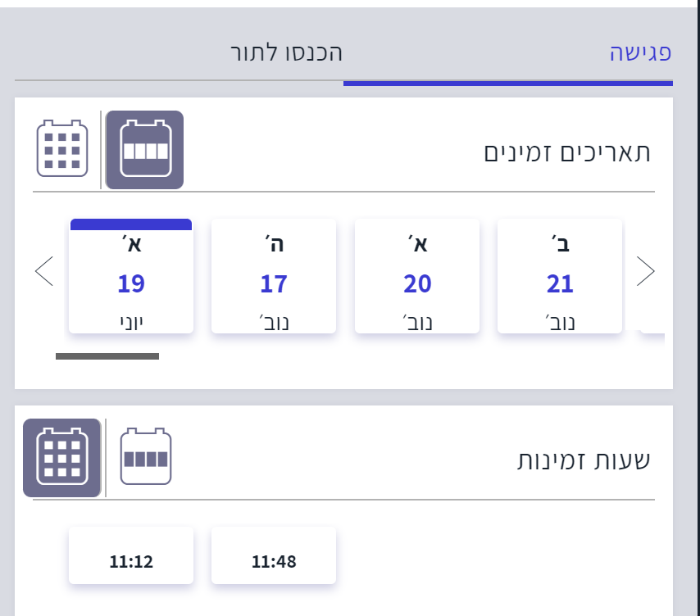Screen dimensions: 700x616
Task: Pick the date card א׳ 20 נוב׳
Action: [417, 276]
